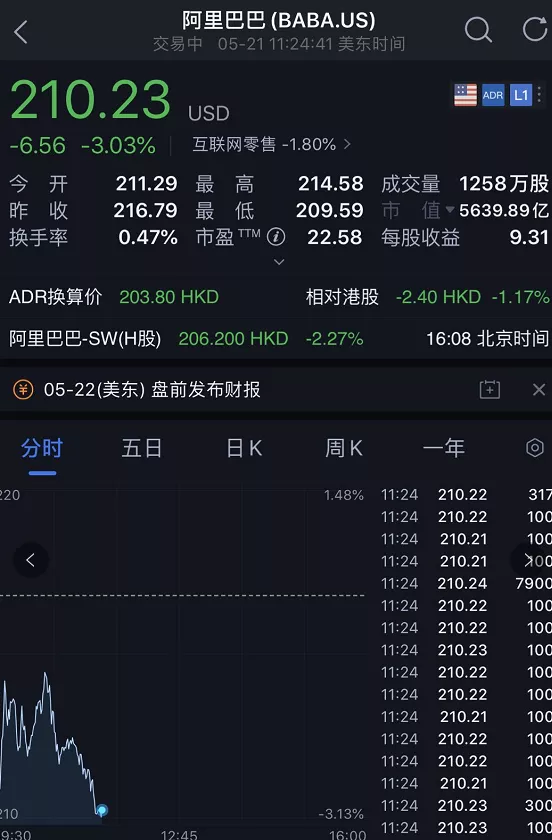Refresh the BABA quote data
The image size is (552, 840).
coord(535,29)
